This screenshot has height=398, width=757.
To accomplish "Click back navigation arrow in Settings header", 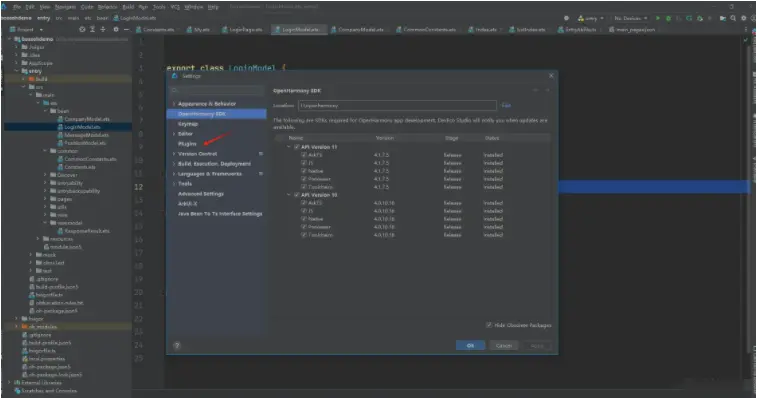I will click(535, 90).
